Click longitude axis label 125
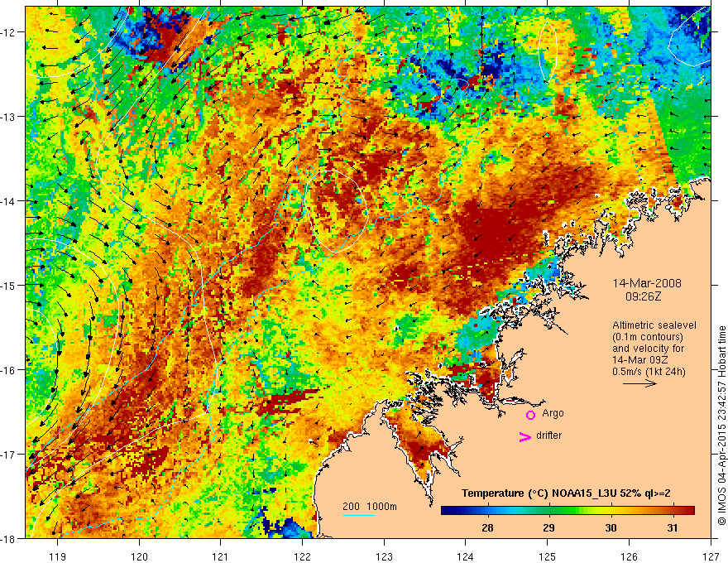 tap(548, 556)
